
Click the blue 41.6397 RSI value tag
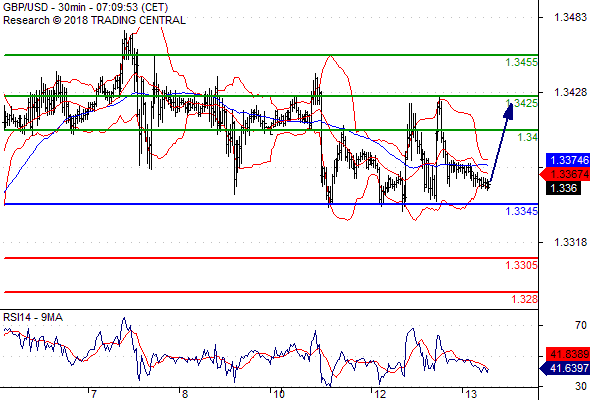[x=565, y=368]
